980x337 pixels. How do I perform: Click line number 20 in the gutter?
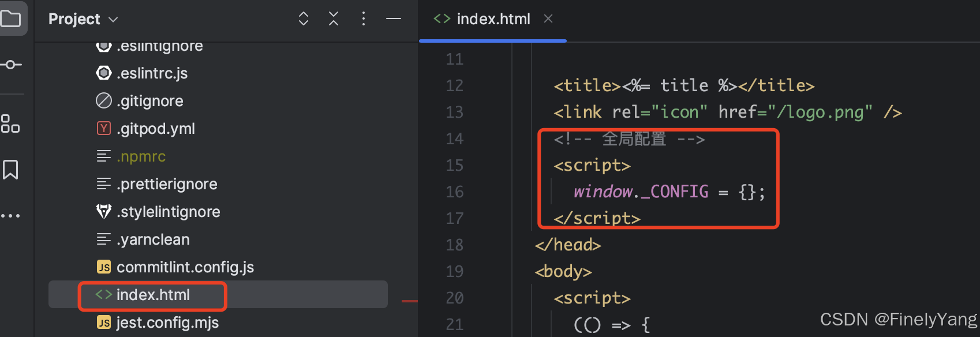(x=455, y=298)
